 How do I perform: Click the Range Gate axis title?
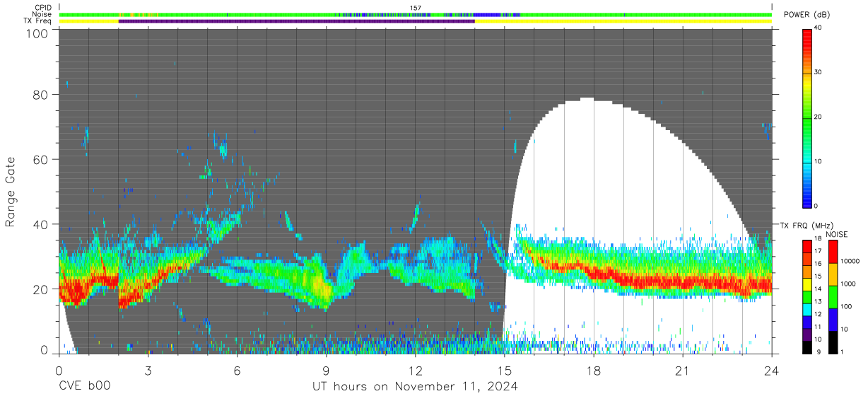[11, 191]
